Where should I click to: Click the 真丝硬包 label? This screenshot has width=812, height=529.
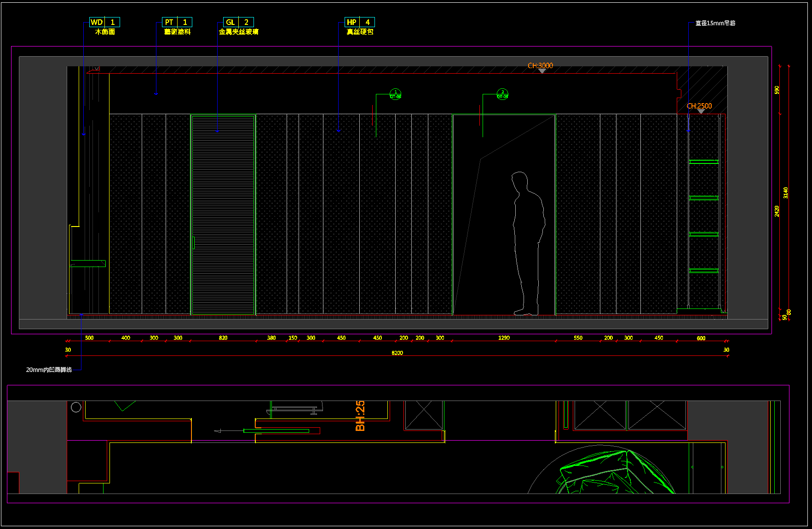point(360,32)
